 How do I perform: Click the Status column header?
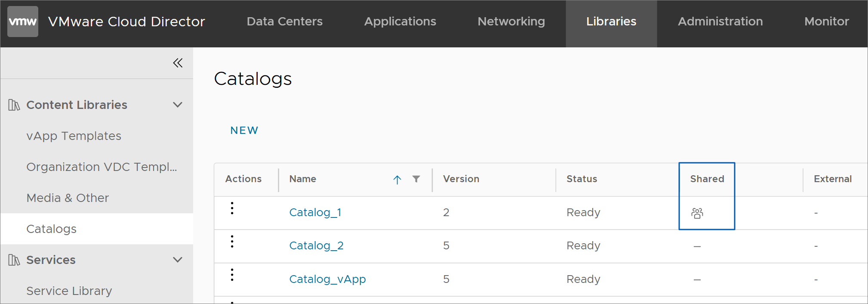tap(582, 179)
